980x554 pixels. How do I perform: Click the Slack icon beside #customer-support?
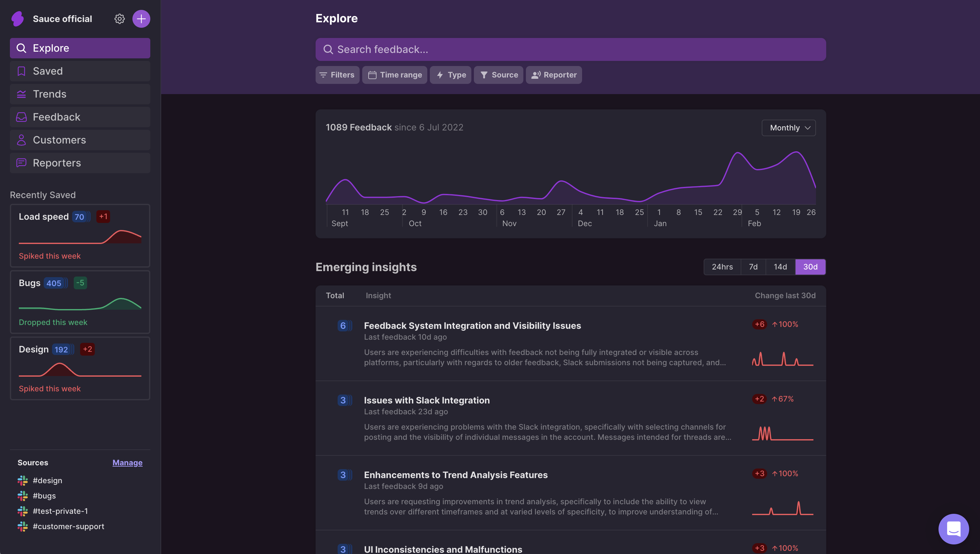tap(22, 527)
